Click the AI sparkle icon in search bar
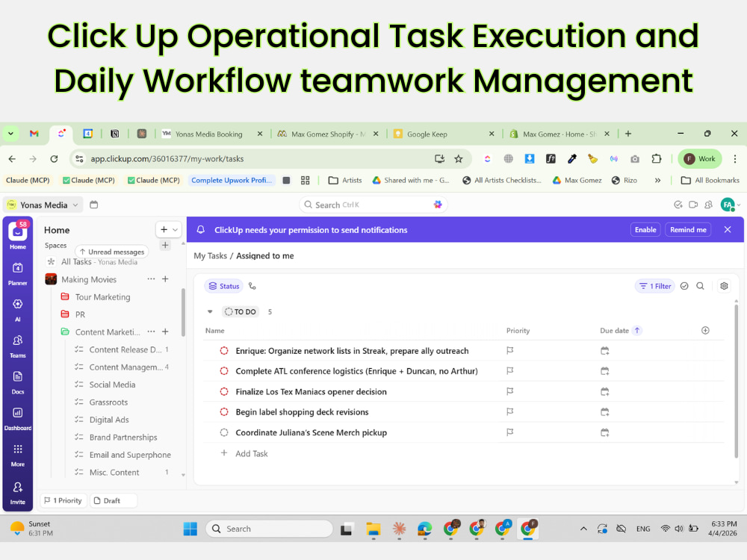This screenshot has width=747, height=560. [x=438, y=205]
